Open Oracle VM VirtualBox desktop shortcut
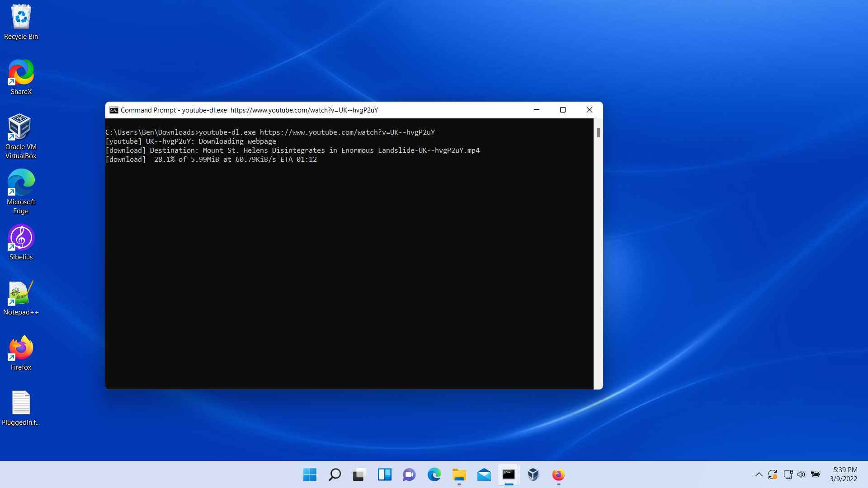This screenshot has height=488, width=868. click(21, 128)
